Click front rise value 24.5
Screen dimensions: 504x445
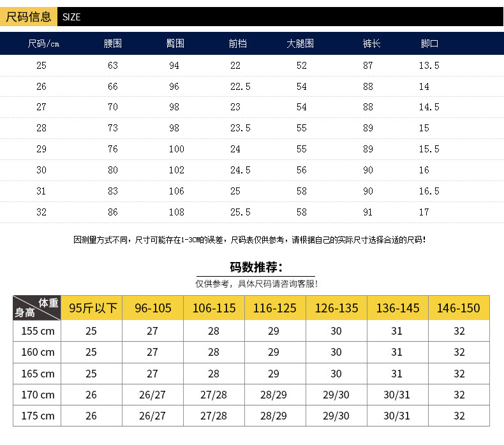[241, 170]
